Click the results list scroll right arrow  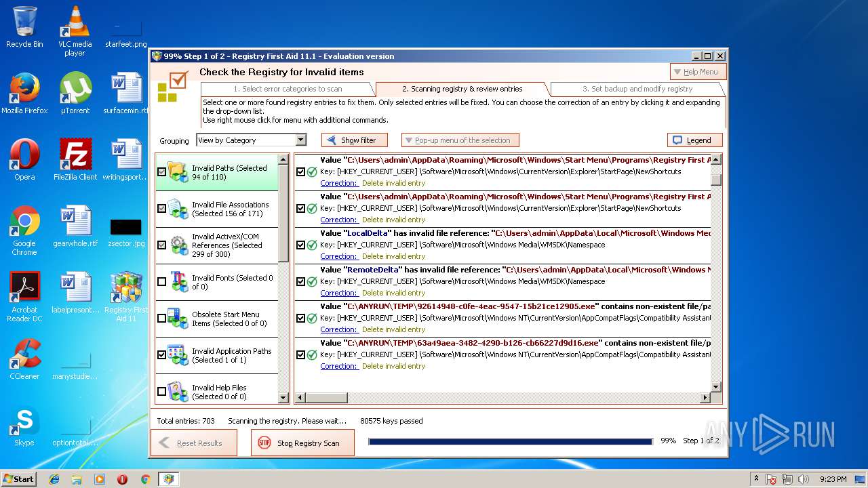(x=705, y=398)
